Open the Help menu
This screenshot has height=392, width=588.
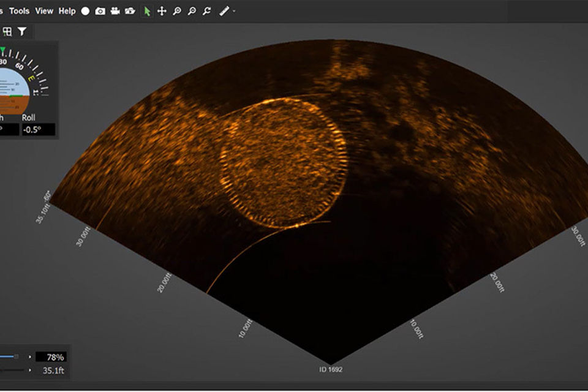pos(67,11)
